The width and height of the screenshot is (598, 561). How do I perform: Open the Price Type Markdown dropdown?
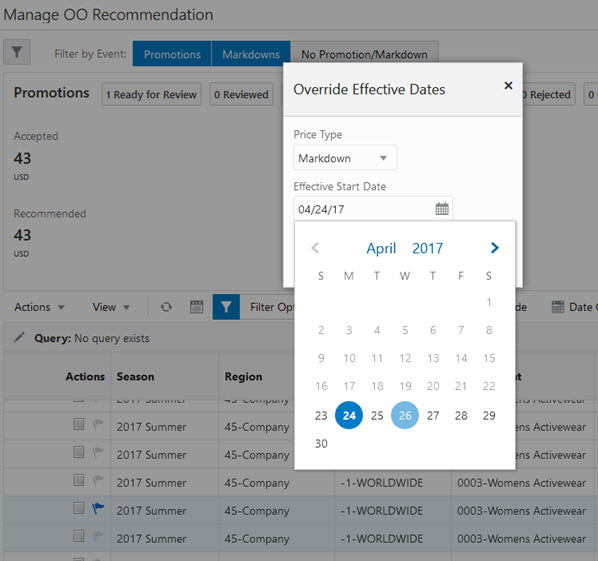point(345,158)
